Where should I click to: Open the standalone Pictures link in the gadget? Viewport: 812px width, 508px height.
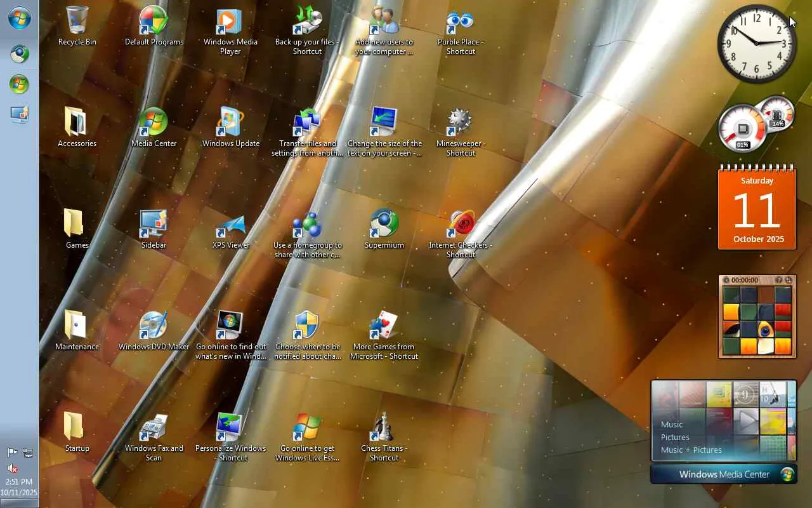pyautogui.click(x=675, y=437)
